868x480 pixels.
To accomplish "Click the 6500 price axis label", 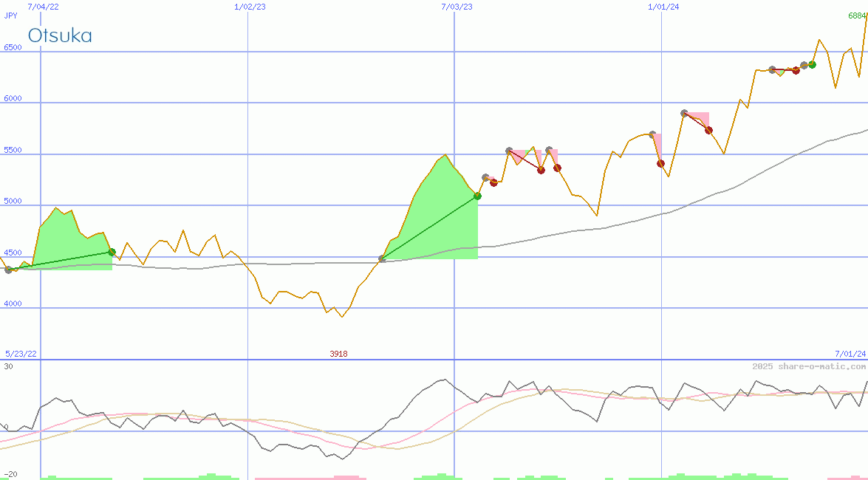I will [13, 47].
